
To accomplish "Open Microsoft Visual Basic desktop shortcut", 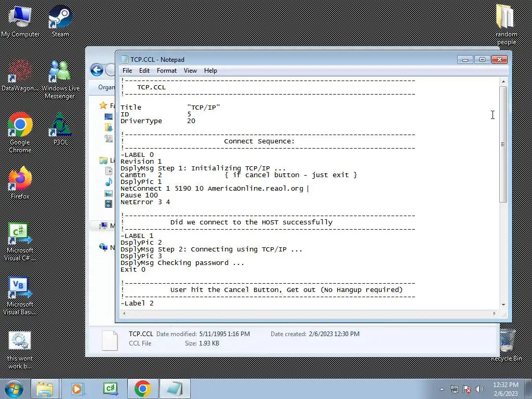I will coord(20,296).
